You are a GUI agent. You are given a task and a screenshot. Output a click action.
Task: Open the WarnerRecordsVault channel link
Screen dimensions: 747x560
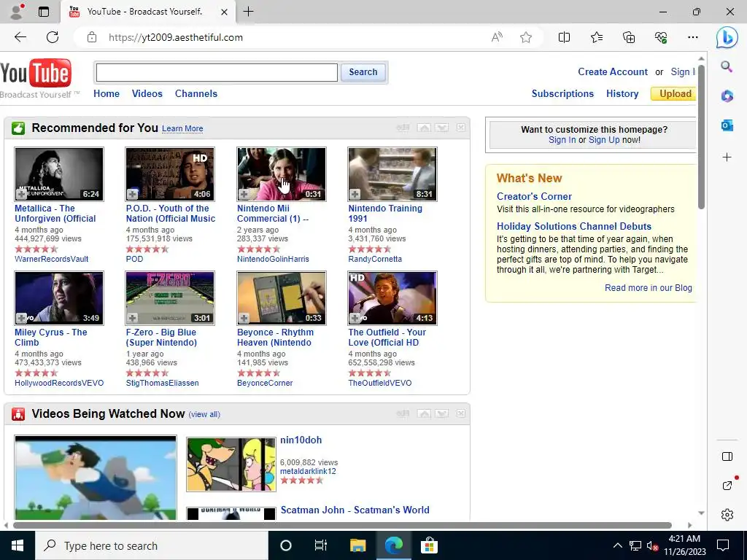point(52,259)
